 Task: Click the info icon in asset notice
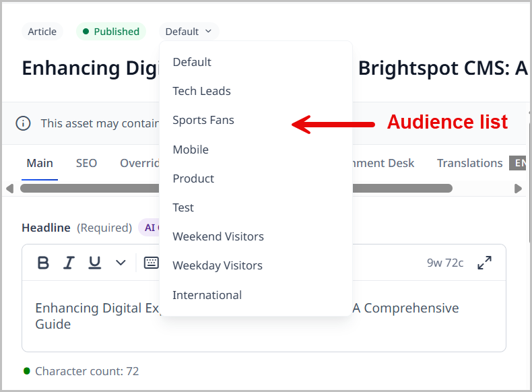pos(23,123)
